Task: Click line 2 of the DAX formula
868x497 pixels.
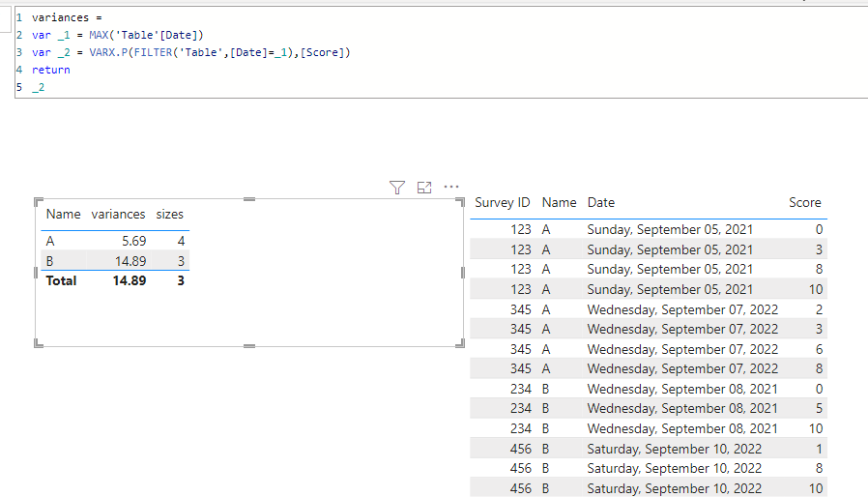Action: pos(117,35)
